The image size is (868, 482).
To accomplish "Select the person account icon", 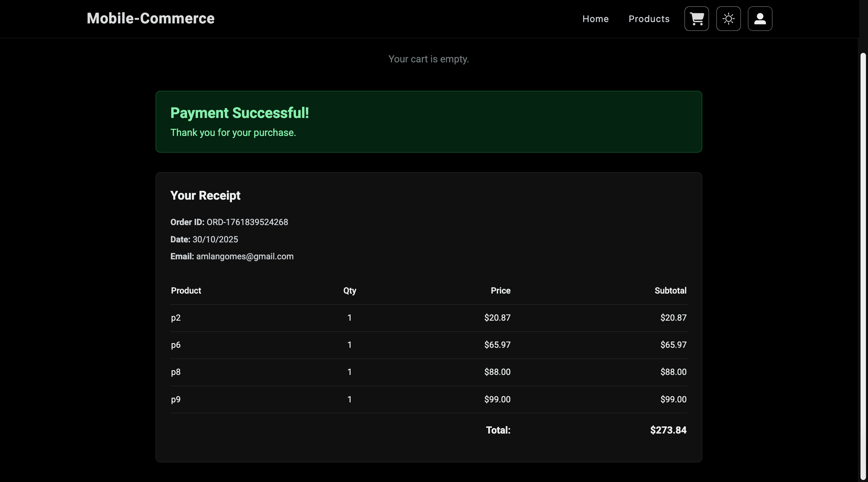I will tap(760, 19).
